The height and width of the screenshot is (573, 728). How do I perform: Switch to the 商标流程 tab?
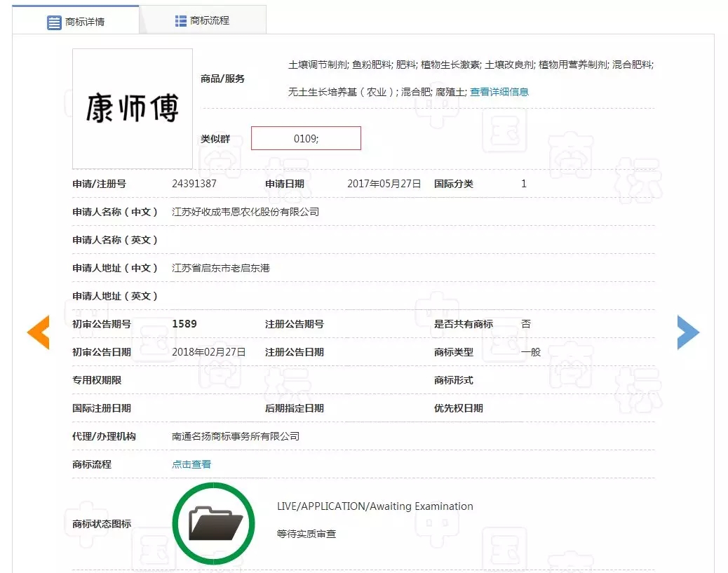click(x=203, y=20)
